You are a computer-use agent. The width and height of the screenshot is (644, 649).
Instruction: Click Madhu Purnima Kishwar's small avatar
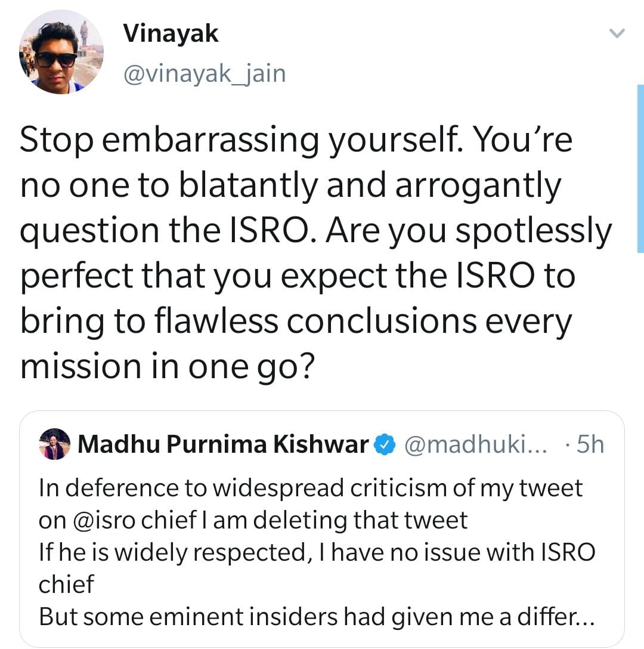(54, 444)
